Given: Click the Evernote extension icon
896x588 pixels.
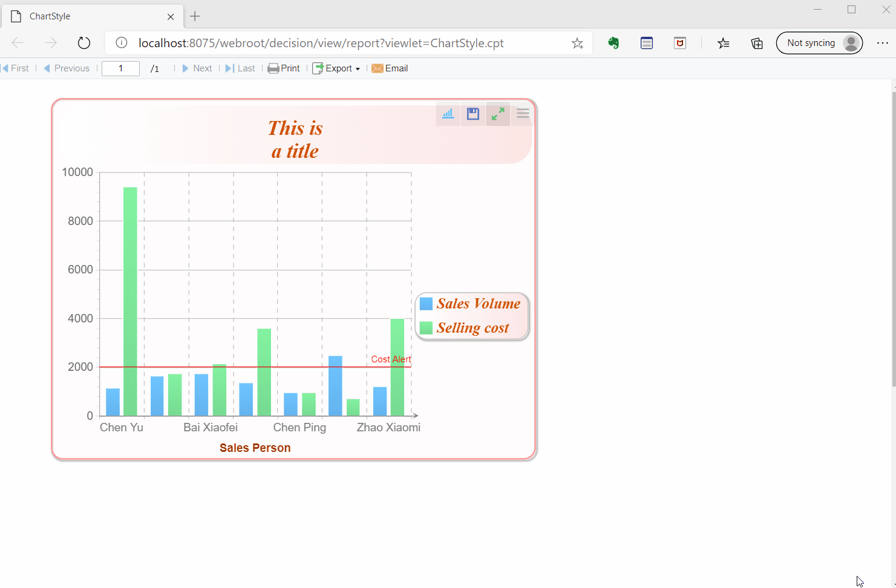Looking at the screenshot, I should click(x=613, y=43).
